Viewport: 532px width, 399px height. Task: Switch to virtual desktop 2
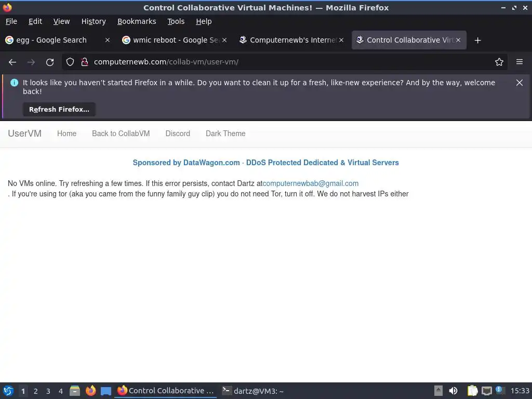click(36, 391)
